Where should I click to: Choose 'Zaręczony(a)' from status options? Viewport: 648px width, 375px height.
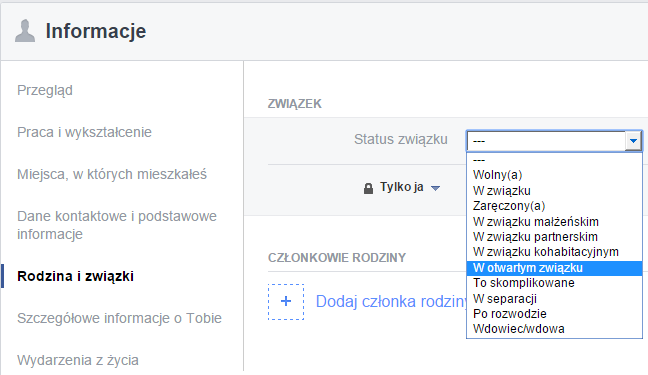(554, 206)
